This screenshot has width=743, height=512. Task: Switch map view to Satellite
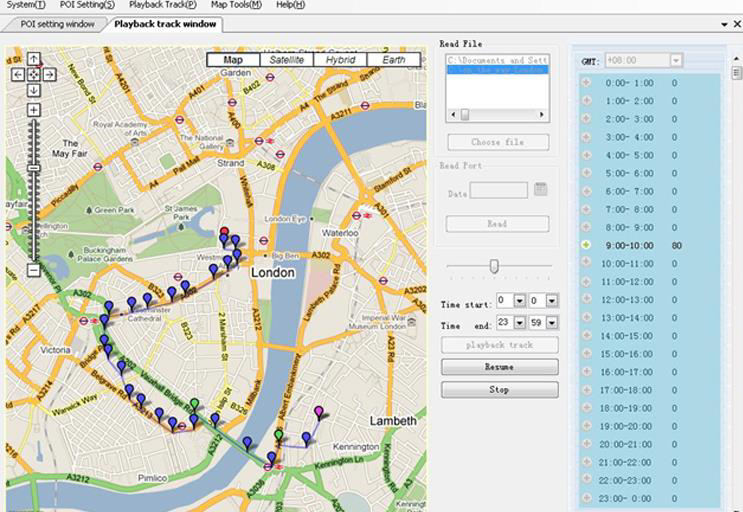pos(287,60)
